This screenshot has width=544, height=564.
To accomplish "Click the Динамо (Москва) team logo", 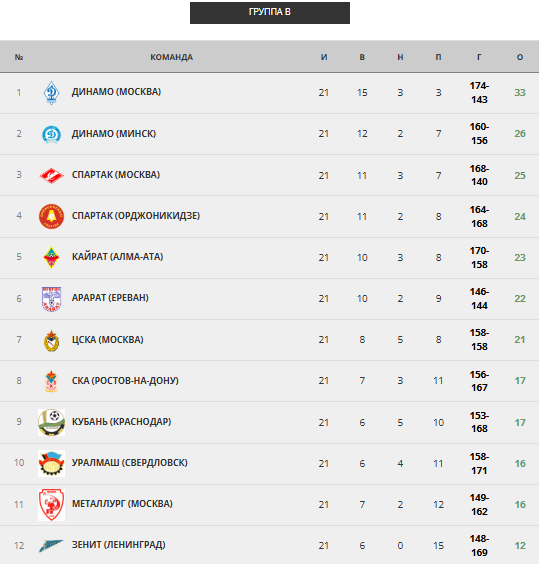I will coord(51,93).
